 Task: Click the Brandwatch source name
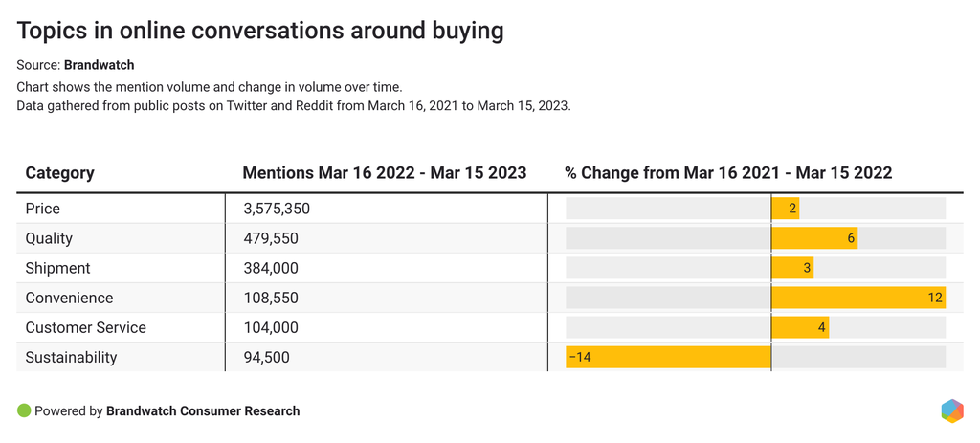tap(99, 65)
